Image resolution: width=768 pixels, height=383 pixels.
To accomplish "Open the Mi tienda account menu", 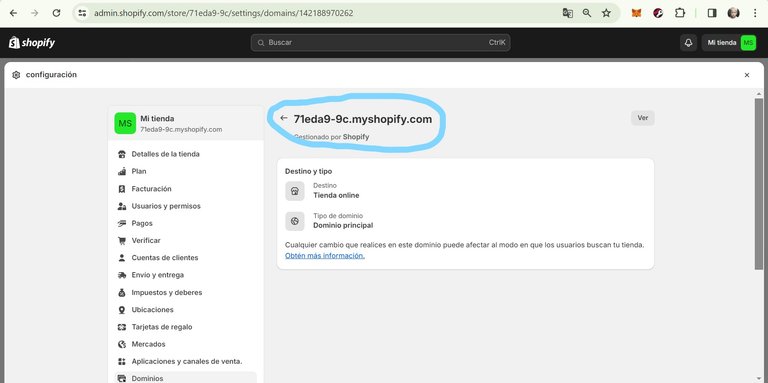I will [x=729, y=43].
